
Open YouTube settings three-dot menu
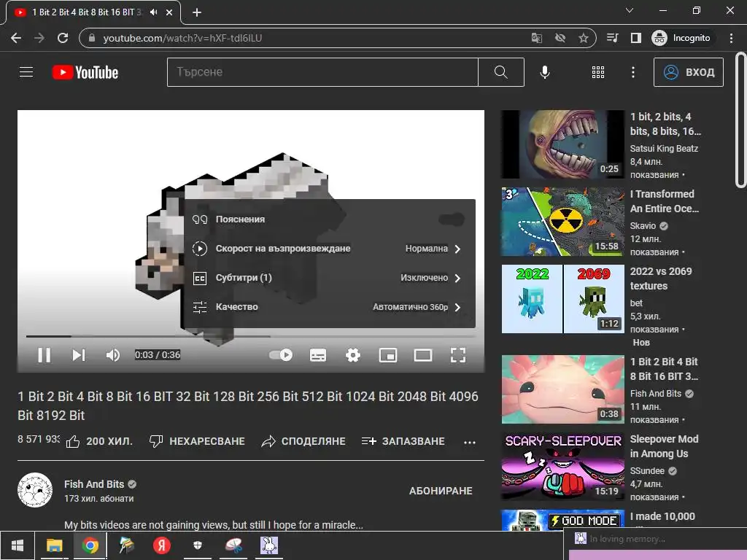tap(632, 72)
